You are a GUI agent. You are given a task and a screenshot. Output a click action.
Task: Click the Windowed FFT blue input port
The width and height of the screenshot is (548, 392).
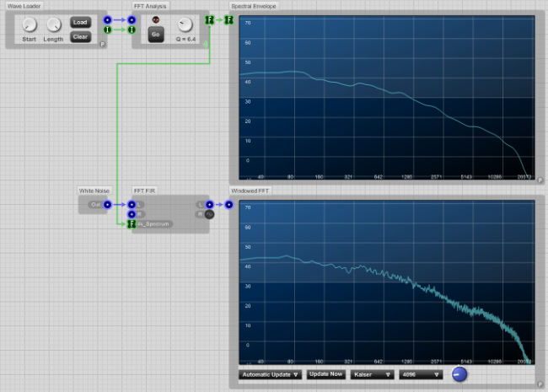tap(228, 204)
